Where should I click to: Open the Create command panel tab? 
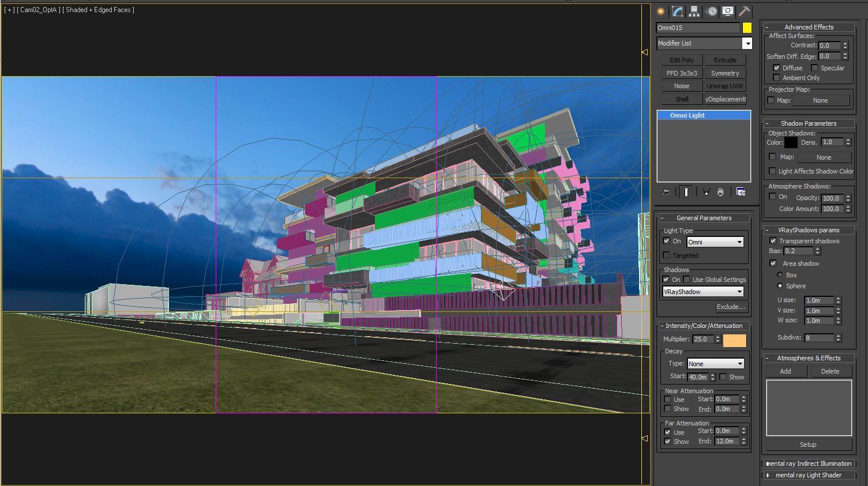click(660, 11)
